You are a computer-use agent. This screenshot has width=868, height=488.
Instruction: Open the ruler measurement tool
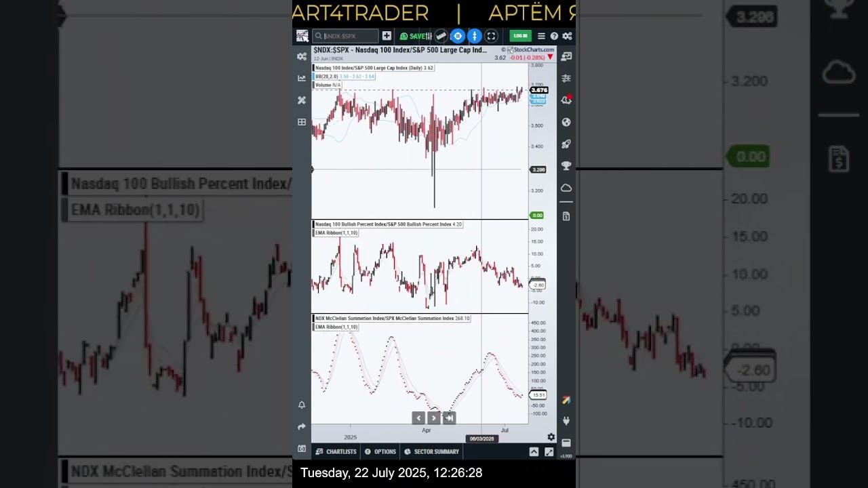click(441, 36)
